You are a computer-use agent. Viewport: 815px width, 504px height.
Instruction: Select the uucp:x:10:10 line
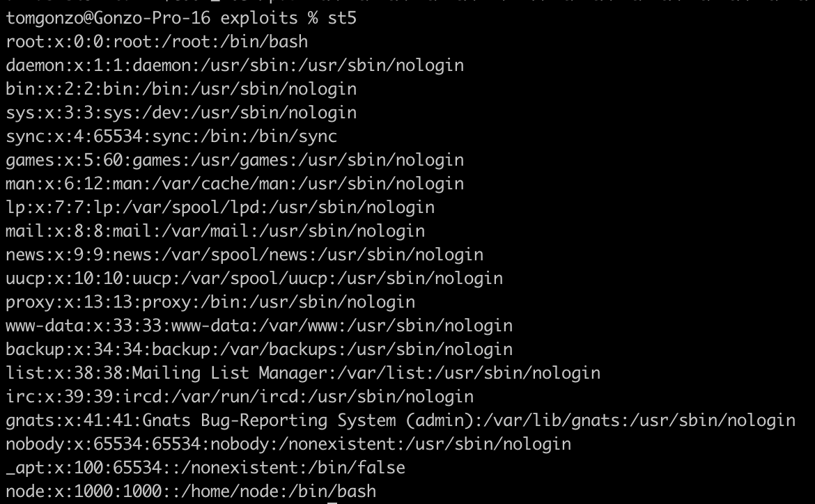[254, 278]
